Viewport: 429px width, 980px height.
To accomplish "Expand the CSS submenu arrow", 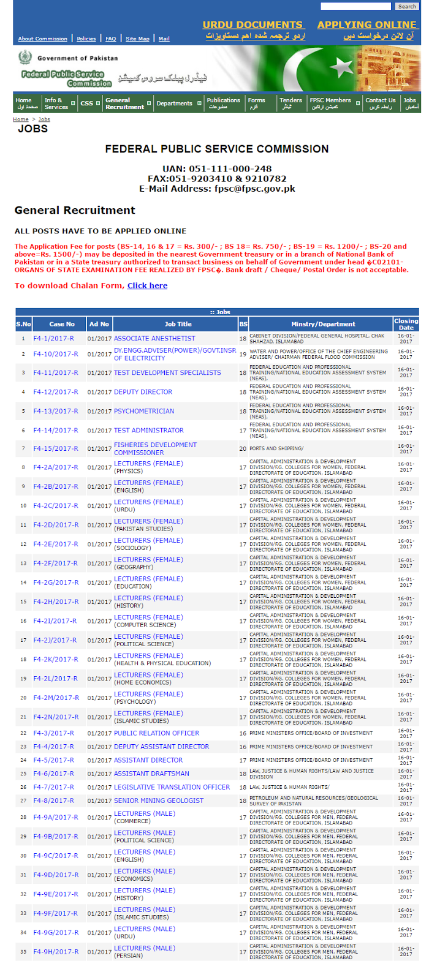I will (98, 103).
